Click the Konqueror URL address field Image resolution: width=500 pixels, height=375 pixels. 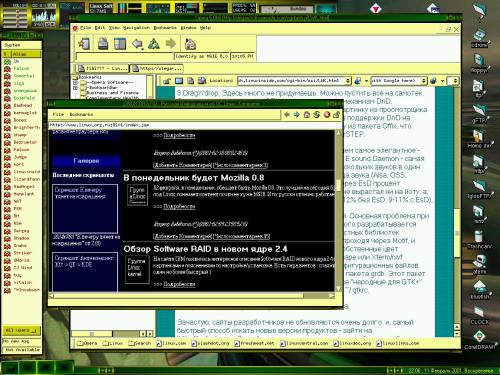(195, 125)
